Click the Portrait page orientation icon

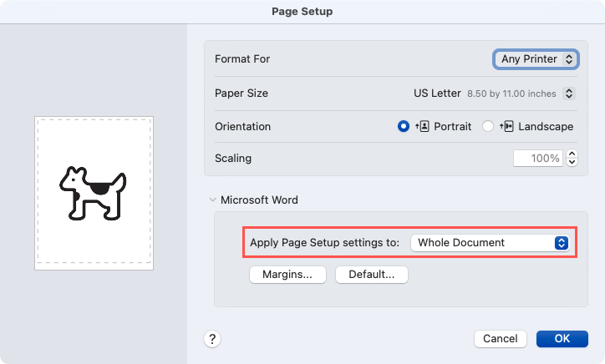click(423, 126)
